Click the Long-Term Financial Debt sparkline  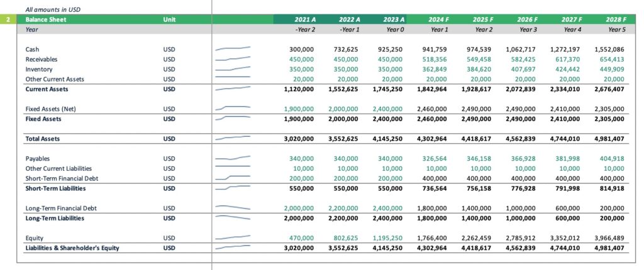coord(233,207)
